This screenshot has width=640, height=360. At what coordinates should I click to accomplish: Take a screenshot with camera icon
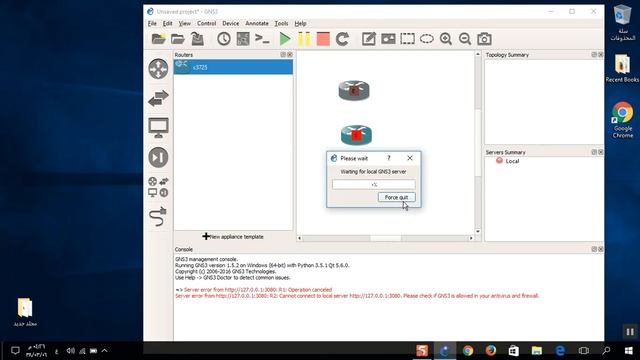pyautogui.click(x=484, y=39)
